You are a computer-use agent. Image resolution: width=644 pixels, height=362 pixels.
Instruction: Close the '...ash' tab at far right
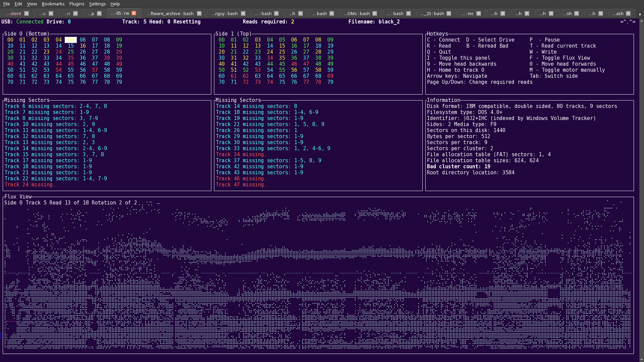(628, 13)
